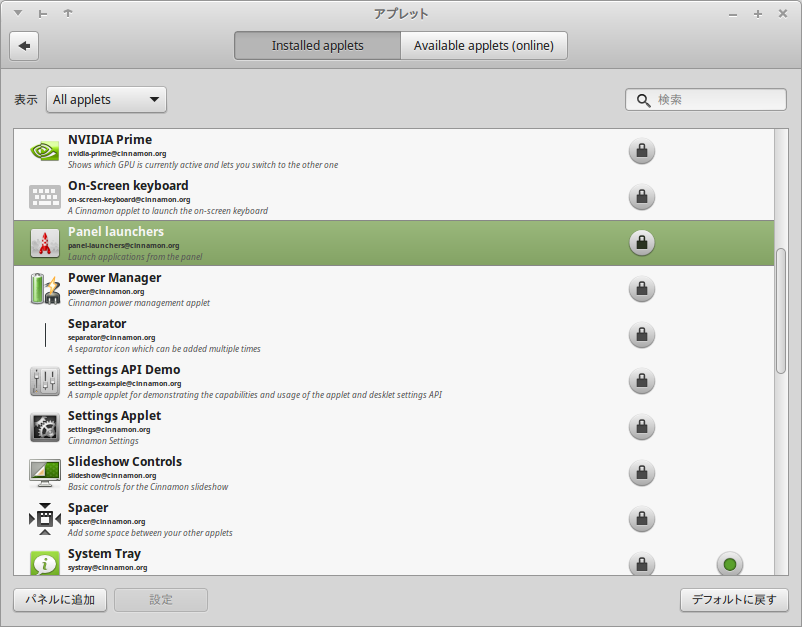Click the Settings API Demo sliders icon

[45, 381]
